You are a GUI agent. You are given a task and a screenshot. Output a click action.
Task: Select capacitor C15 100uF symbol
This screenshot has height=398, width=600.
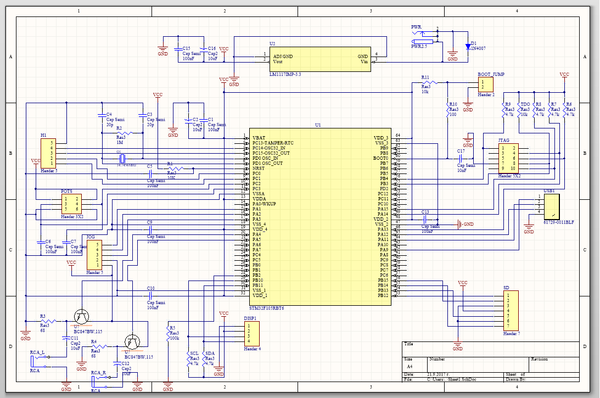[x=178, y=49]
